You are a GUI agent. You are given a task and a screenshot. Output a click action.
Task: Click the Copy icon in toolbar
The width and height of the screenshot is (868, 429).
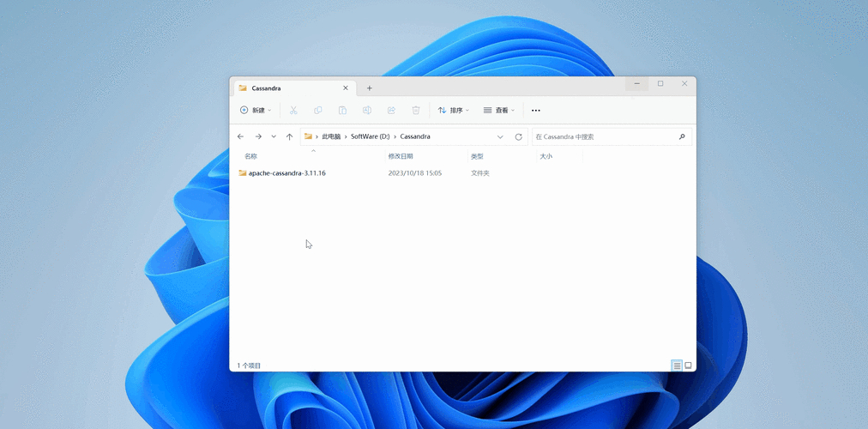(x=317, y=110)
